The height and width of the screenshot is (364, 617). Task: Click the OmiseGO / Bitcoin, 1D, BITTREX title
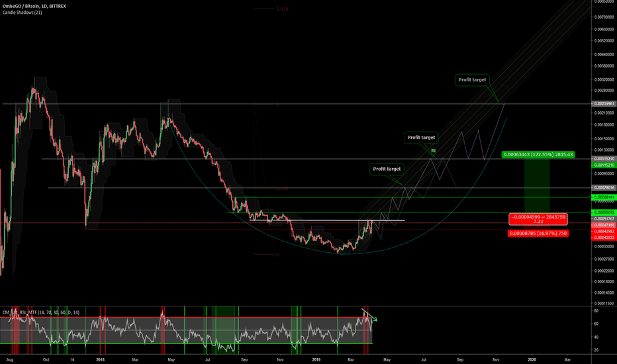[x=34, y=7]
